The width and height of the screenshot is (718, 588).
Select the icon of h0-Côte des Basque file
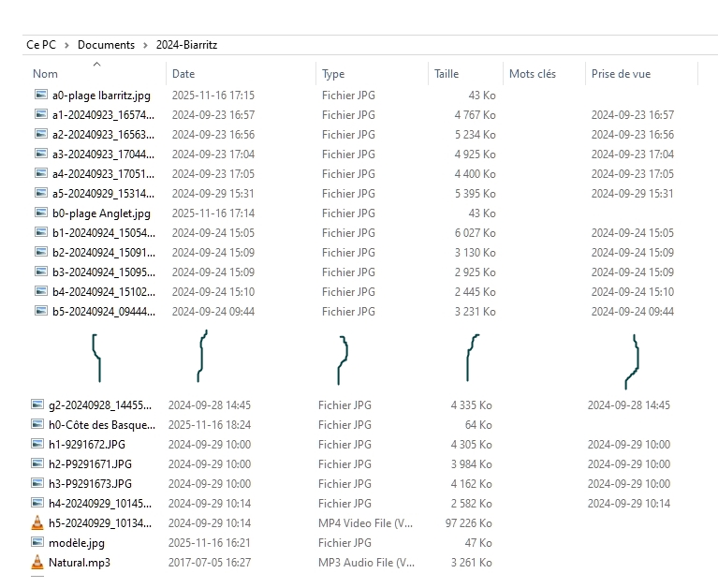37,425
